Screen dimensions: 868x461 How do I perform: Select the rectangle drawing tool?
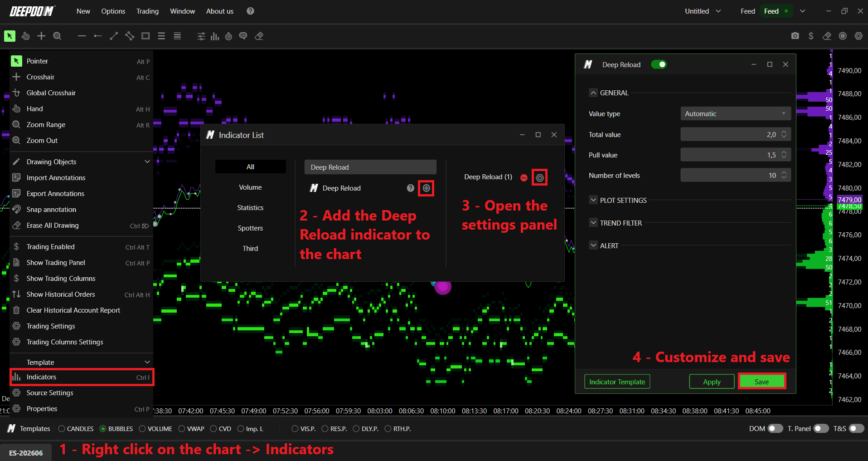[x=145, y=36]
